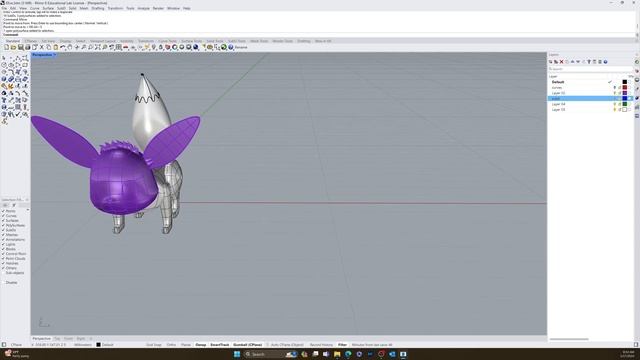Click the Print icon in Standard toolbar
Image resolution: width=640 pixels, height=360 pixels.
27,47
